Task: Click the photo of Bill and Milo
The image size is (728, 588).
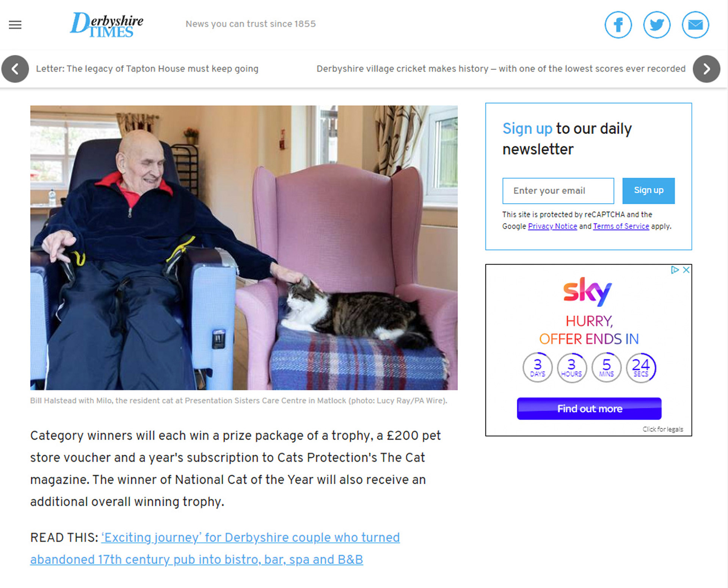Action: pyautogui.click(x=244, y=248)
